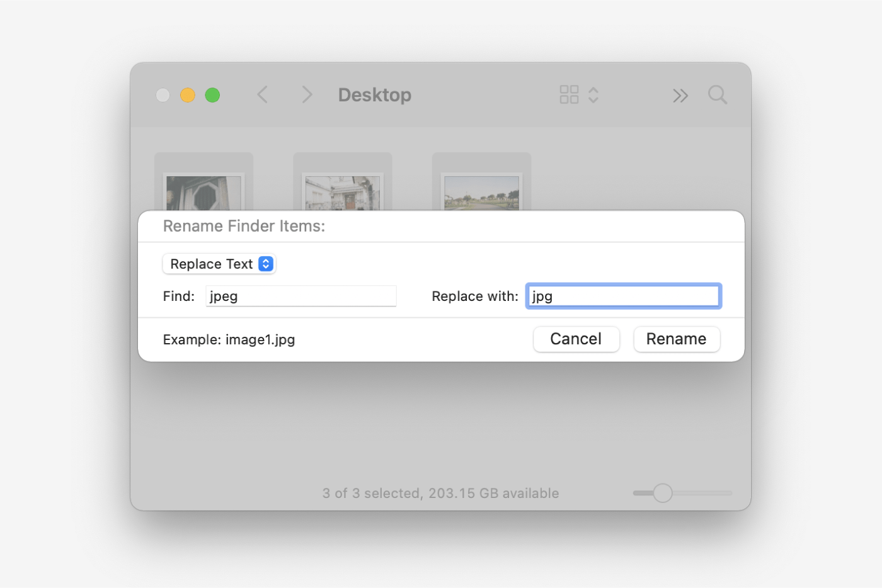Open the Replace Text popup menu
The image size is (882, 588).
(219, 264)
